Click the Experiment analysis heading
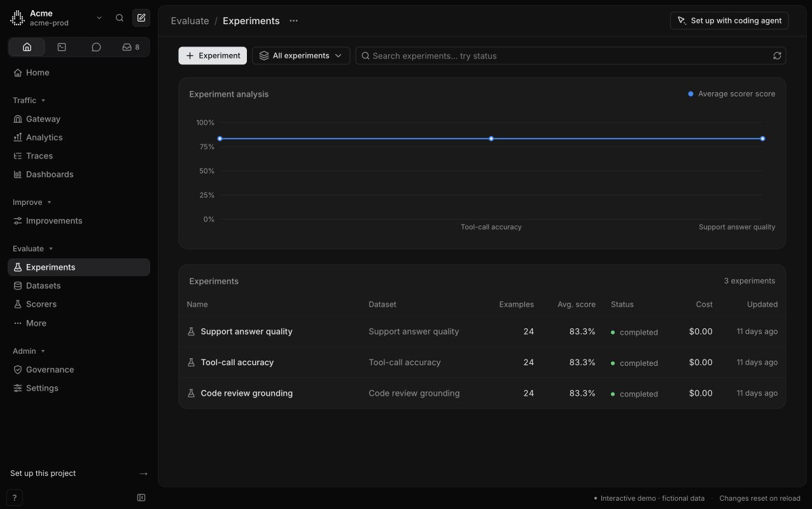The height and width of the screenshot is (509, 812). click(229, 94)
